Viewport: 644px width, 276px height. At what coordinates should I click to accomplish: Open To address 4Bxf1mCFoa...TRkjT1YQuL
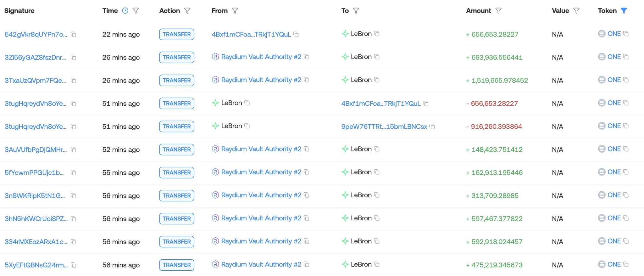pyautogui.click(x=381, y=104)
